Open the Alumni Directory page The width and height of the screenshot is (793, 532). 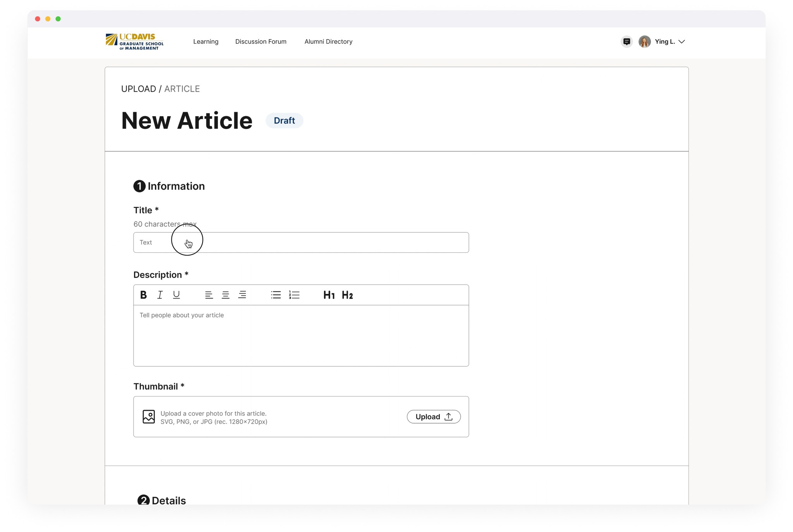(x=328, y=41)
